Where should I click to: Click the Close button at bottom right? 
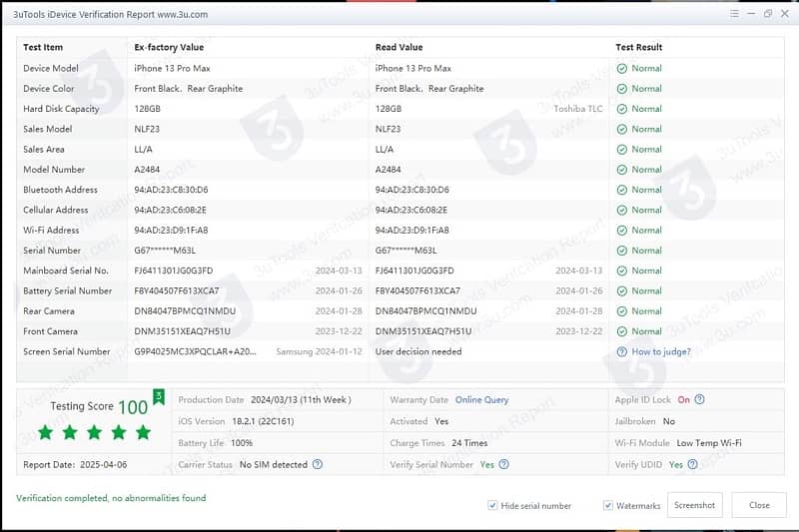coord(759,505)
